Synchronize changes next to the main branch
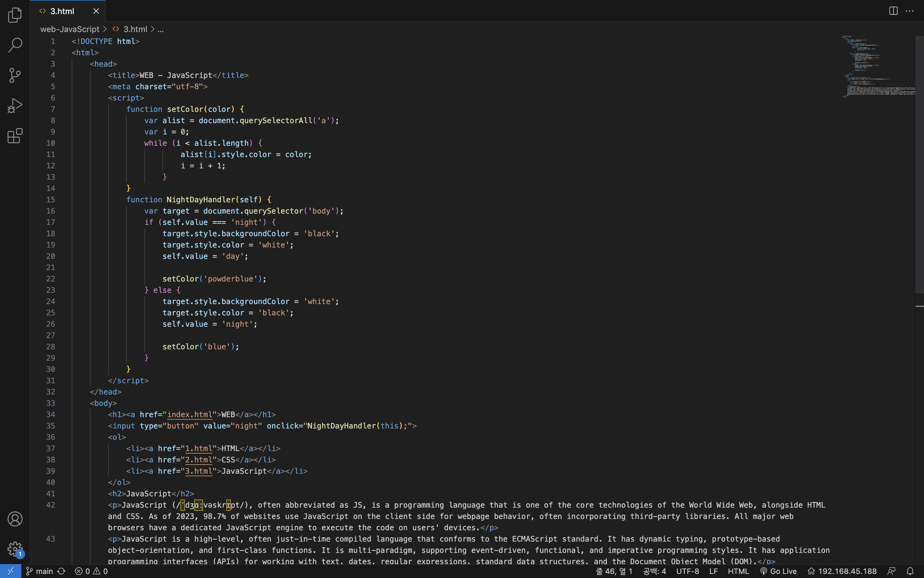 [62, 571]
